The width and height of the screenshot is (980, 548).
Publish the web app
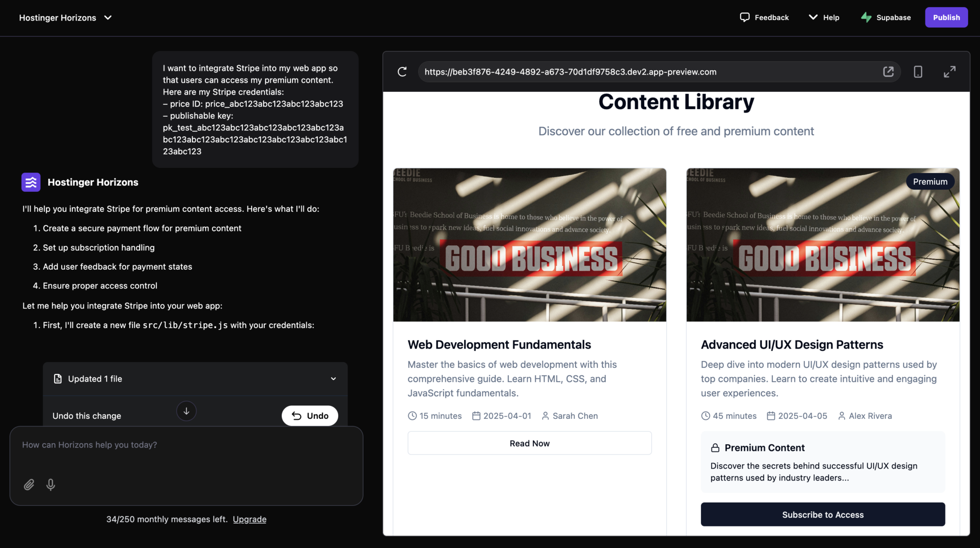click(x=946, y=17)
